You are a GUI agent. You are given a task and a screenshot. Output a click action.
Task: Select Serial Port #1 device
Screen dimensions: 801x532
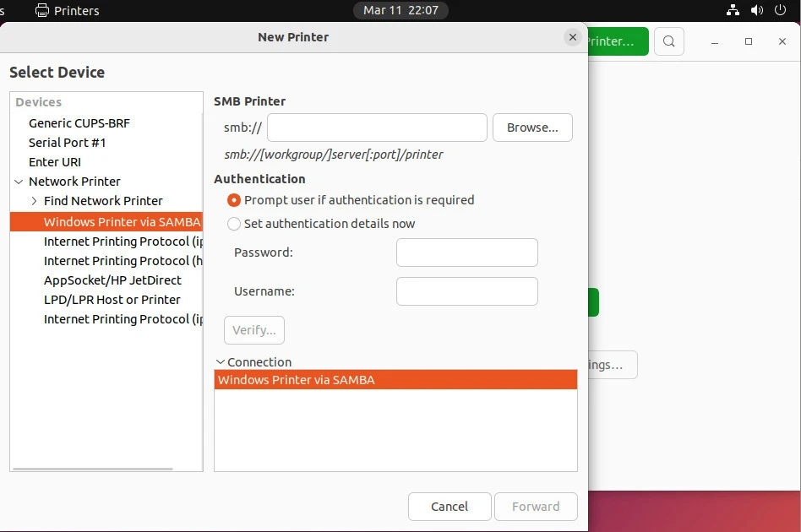(68, 143)
